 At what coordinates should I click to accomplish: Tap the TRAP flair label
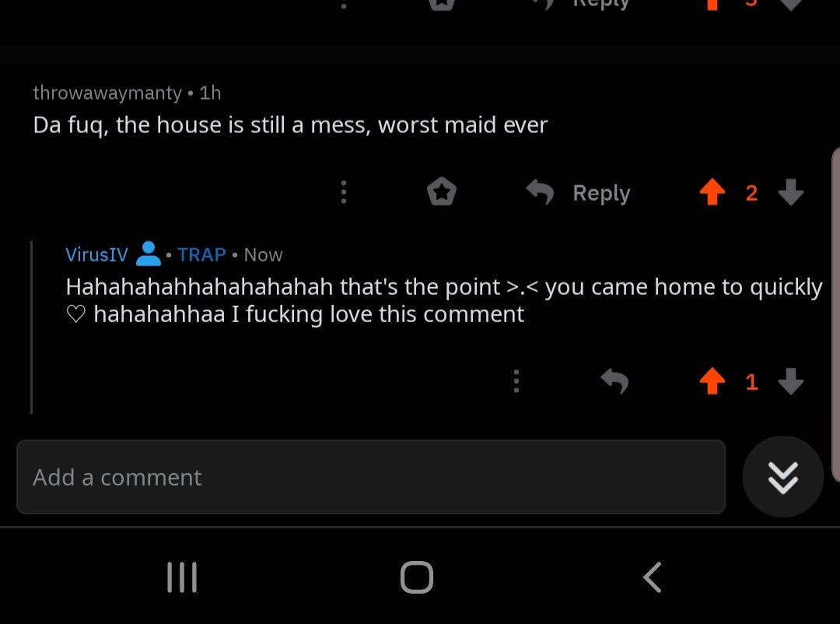pos(201,254)
